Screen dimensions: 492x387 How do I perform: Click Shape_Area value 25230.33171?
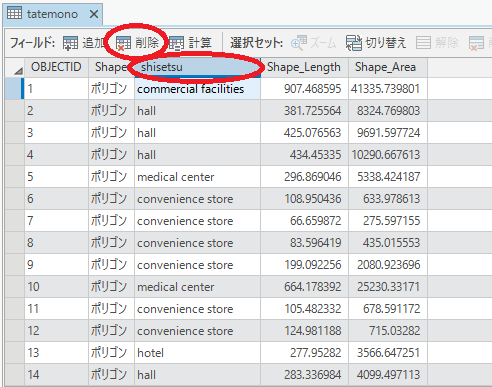coord(388,287)
